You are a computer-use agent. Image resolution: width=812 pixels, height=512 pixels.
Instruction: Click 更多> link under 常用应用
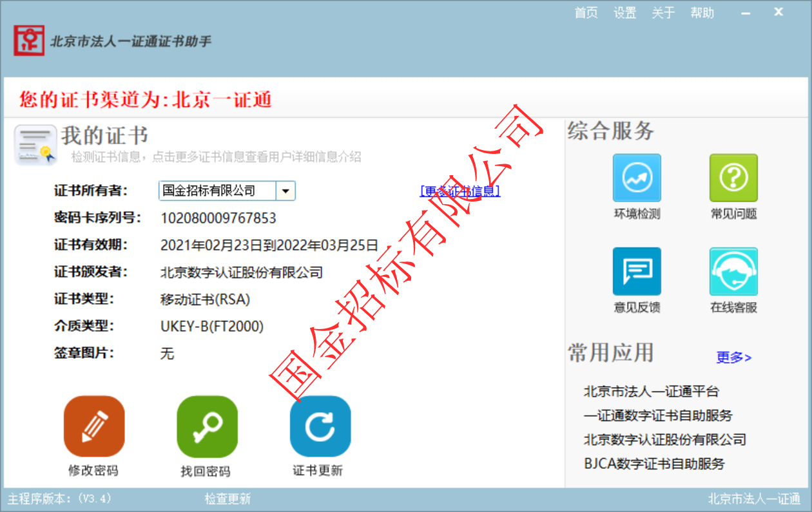tap(733, 357)
